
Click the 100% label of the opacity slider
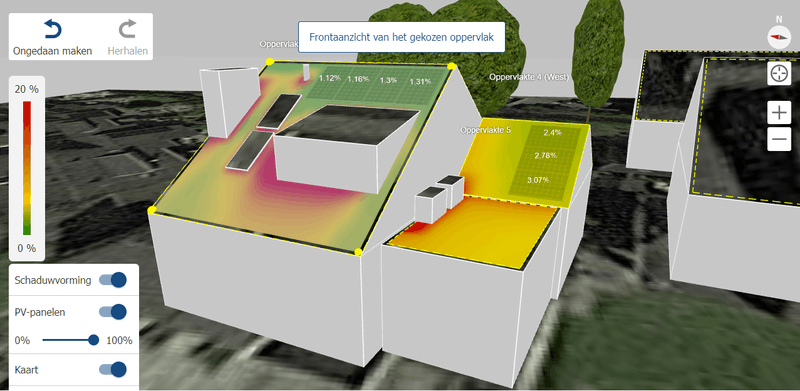click(119, 340)
